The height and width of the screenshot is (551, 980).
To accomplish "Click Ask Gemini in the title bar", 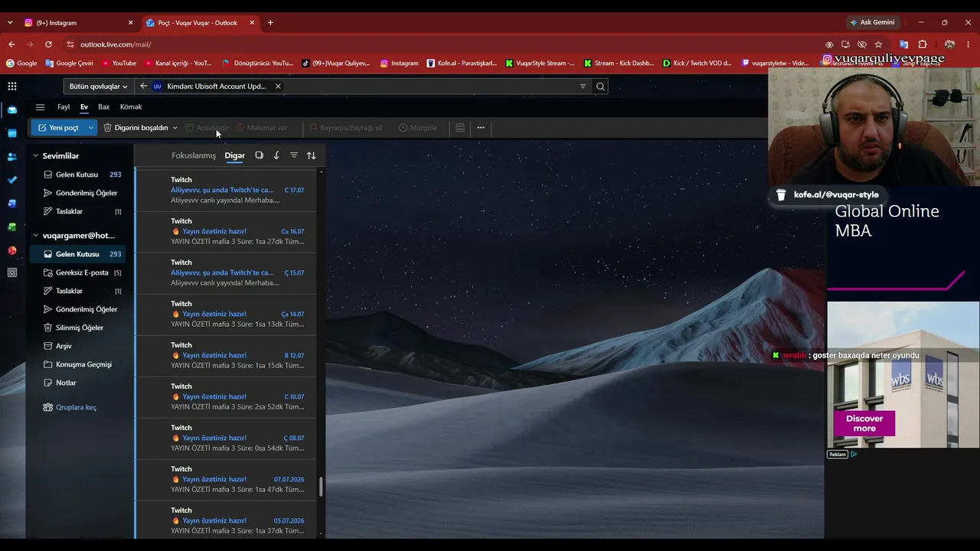I will point(872,23).
